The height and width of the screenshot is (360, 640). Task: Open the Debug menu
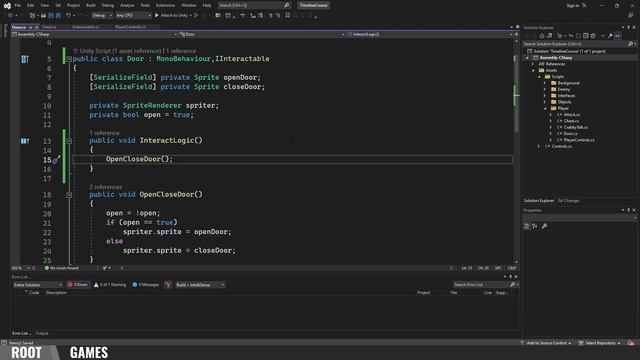coord(108,5)
